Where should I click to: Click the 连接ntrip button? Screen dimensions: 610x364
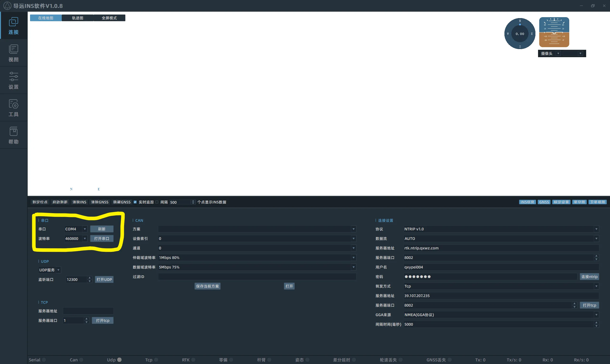tap(589, 276)
